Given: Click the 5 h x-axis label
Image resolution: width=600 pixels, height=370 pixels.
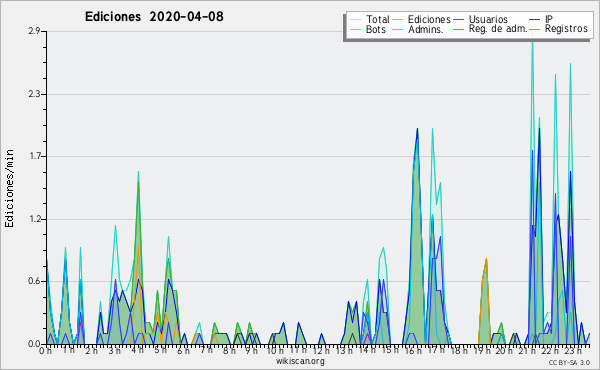Looking at the screenshot, I should [160, 350].
